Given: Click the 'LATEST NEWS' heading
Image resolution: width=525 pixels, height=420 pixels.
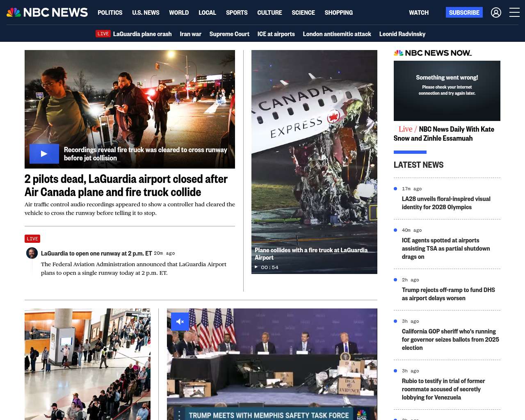Looking at the screenshot, I should point(418,165).
